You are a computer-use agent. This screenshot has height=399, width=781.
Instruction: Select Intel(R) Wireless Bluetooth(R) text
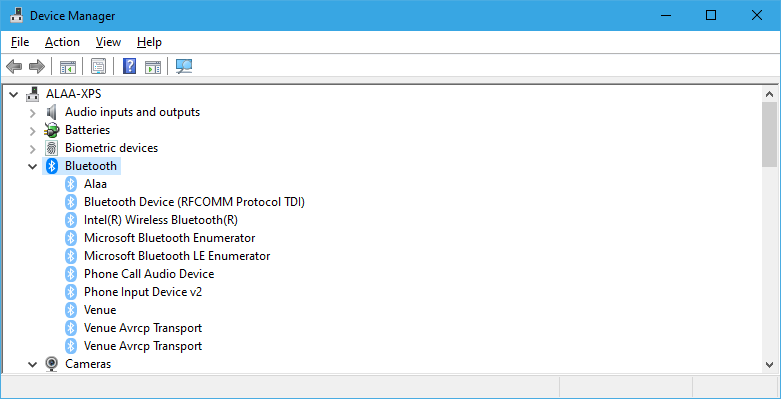click(x=161, y=220)
